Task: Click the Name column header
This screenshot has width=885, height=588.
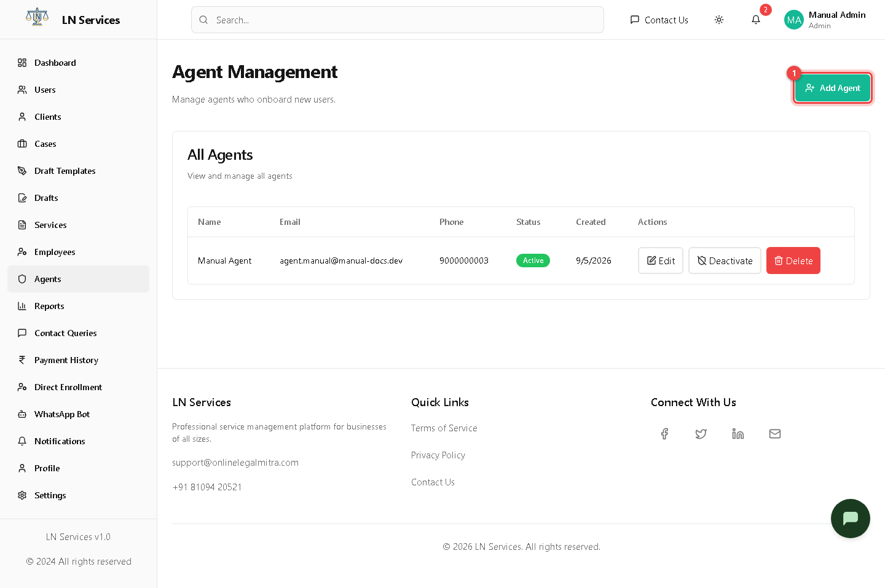Action: pos(210,222)
